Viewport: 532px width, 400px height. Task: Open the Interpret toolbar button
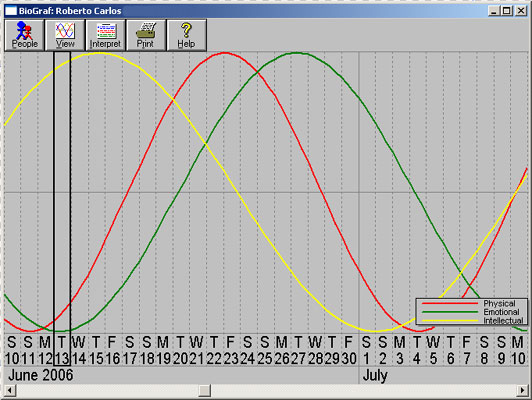[106, 35]
